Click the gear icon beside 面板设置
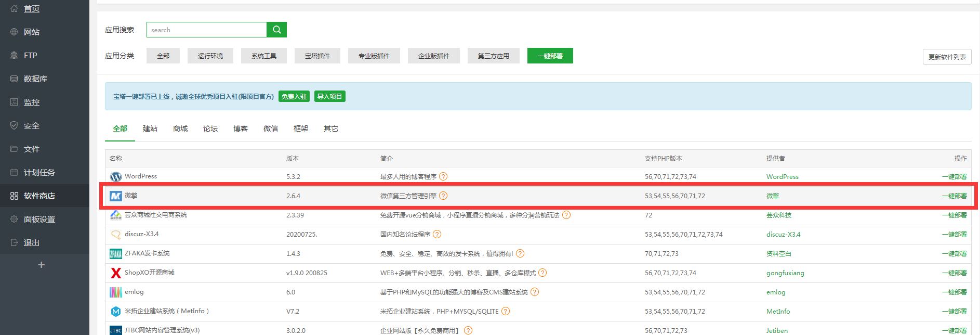980x335 pixels. [14, 219]
